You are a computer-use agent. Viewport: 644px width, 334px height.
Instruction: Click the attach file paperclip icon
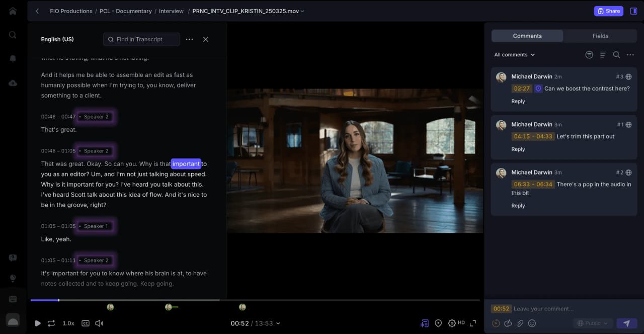click(x=520, y=323)
